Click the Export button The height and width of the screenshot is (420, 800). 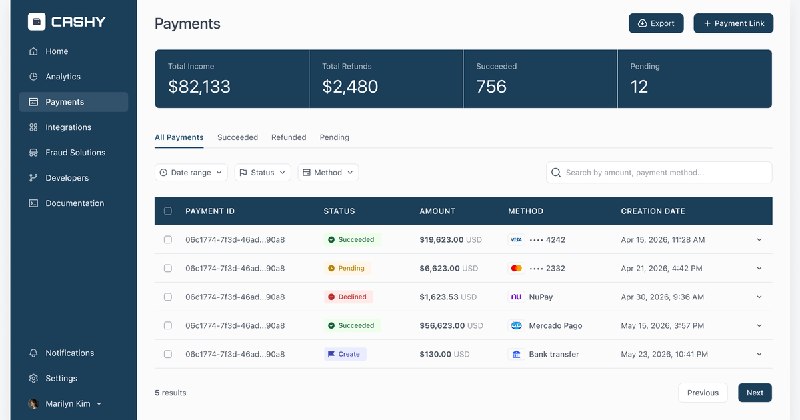pos(656,23)
